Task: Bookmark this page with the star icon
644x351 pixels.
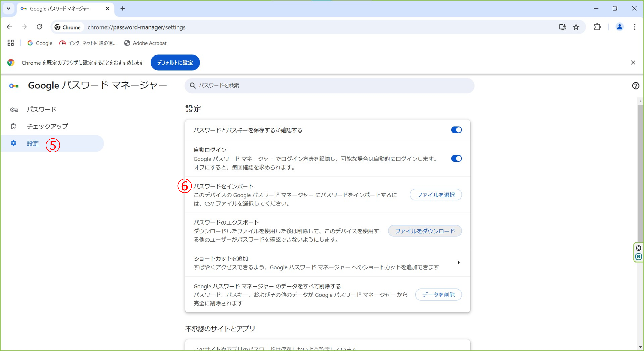Action: 576,27
